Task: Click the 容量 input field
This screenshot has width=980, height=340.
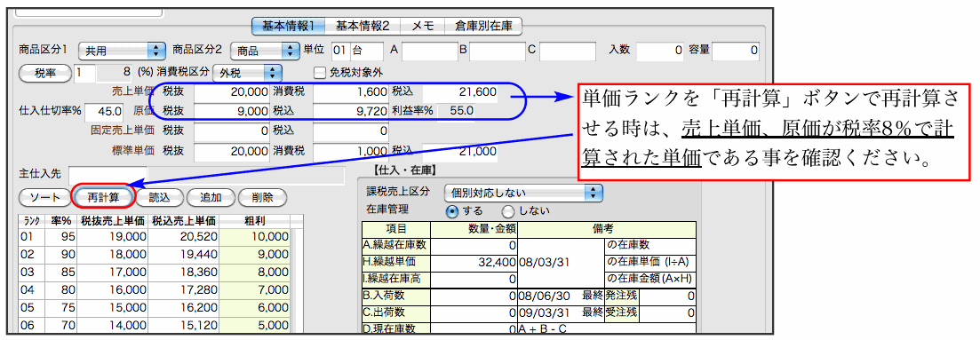Action: click(736, 51)
